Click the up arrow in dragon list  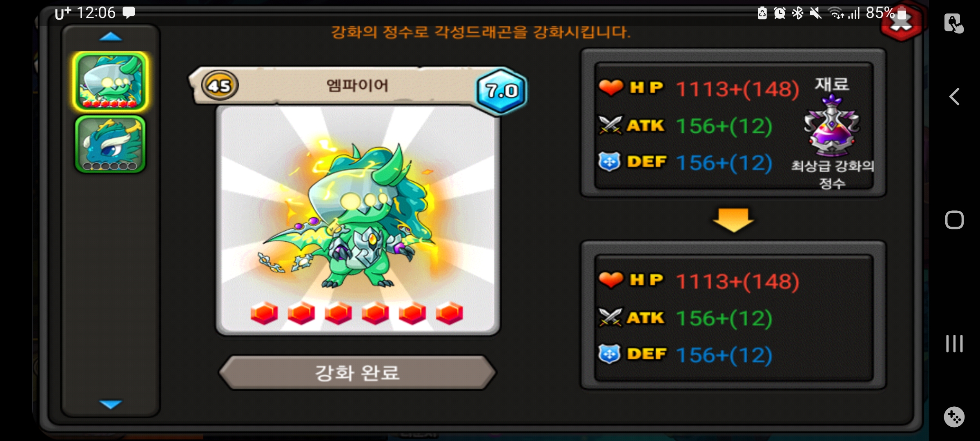111,37
